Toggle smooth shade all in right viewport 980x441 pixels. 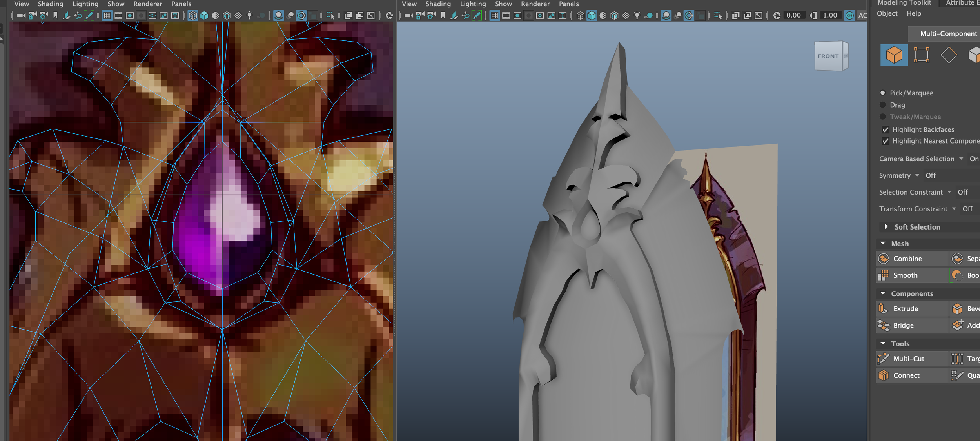pos(592,15)
